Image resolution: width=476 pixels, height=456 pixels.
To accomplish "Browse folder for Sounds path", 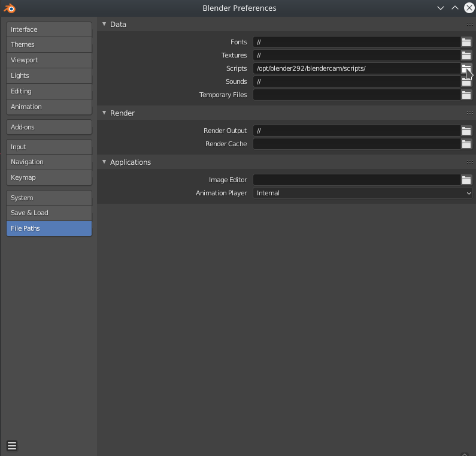I will coord(466,82).
